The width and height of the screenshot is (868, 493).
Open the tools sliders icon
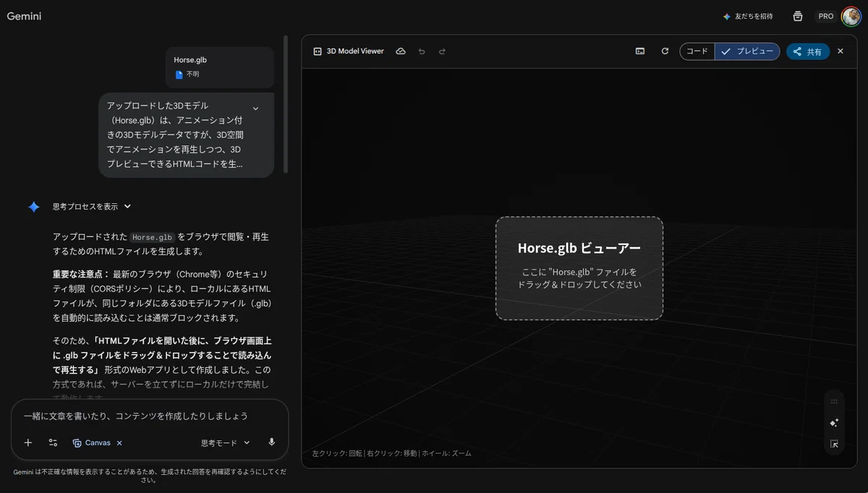[53, 442]
